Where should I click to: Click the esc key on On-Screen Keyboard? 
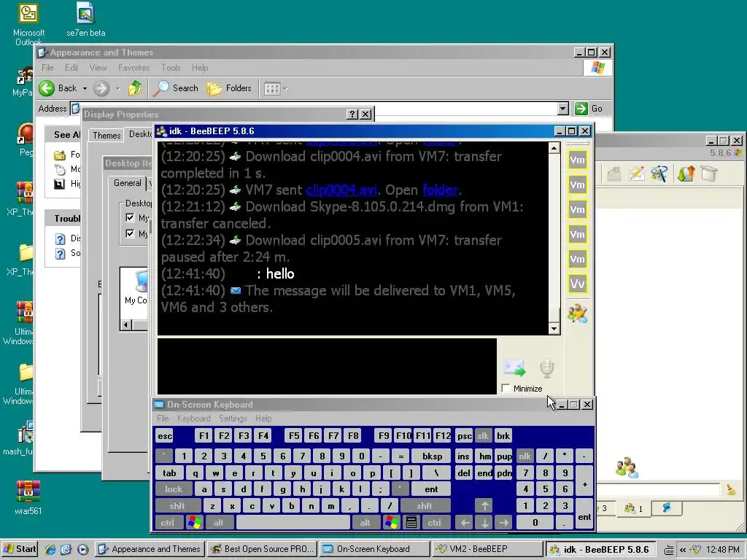165,436
